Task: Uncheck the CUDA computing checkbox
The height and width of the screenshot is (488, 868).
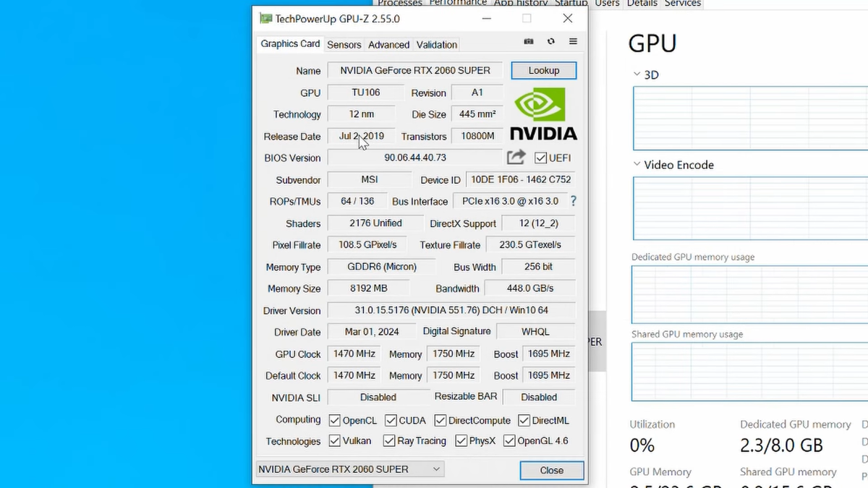Action: click(390, 419)
